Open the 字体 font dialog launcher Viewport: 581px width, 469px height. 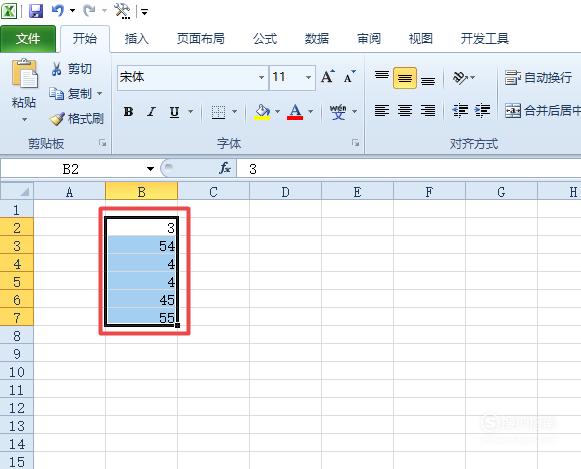pyautogui.click(x=355, y=143)
